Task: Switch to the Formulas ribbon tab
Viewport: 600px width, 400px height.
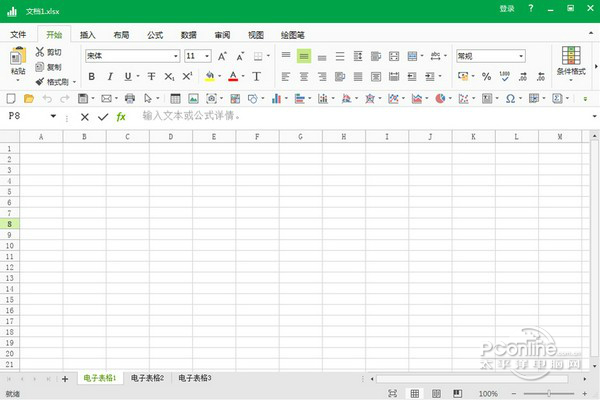Action: point(155,35)
